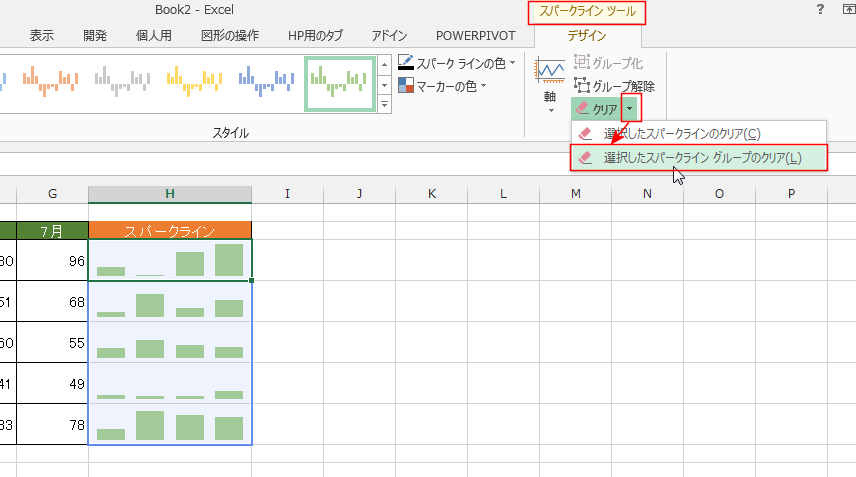Select sparkline cell in the 96 row
This screenshot has width=856, height=477.
point(170,260)
